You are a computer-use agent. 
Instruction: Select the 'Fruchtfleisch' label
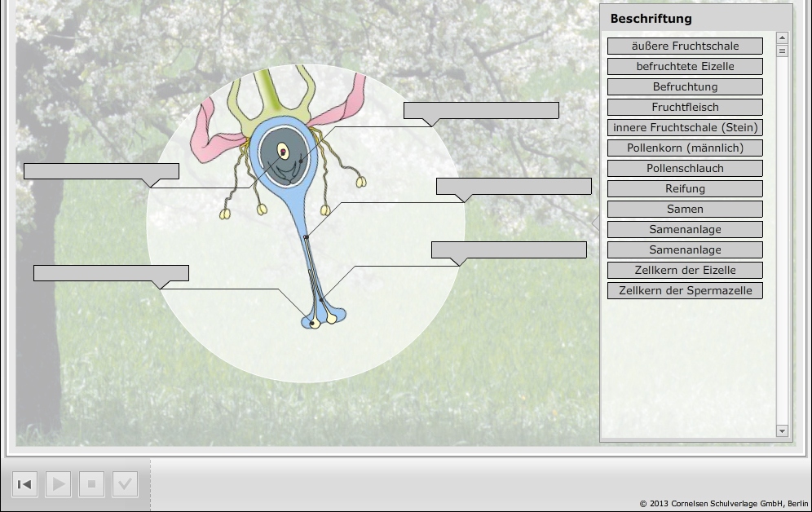(x=685, y=107)
